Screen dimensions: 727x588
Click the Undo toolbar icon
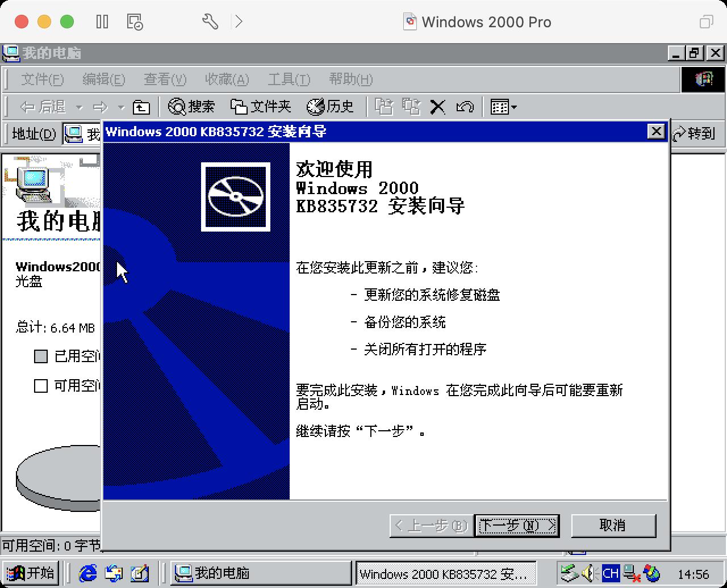[x=465, y=107]
